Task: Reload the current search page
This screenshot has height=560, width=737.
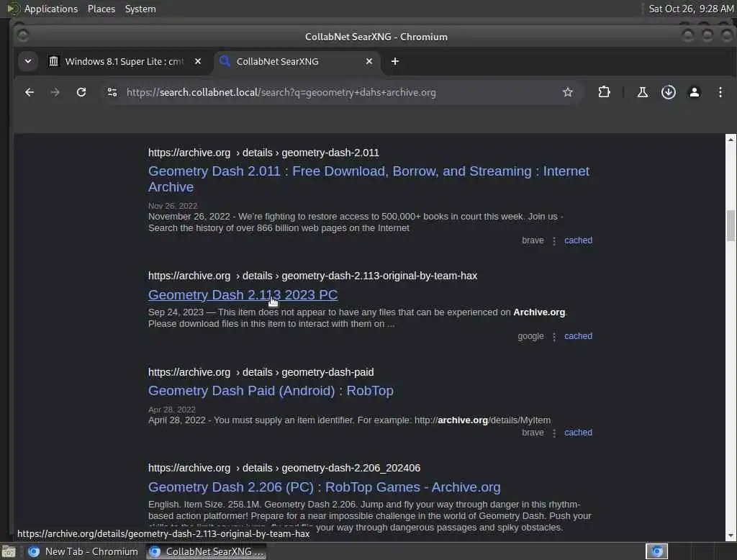Action: (81, 93)
